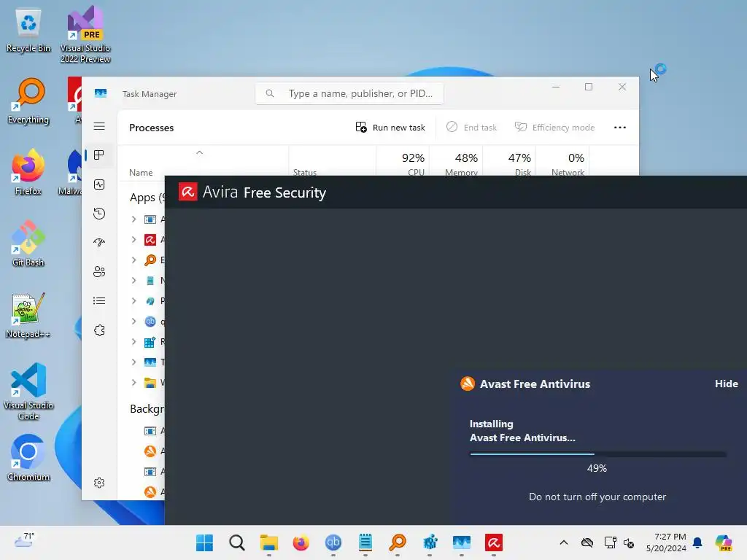The height and width of the screenshot is (560, 747).
Task: Open Task Manager settings gear
Action: pyautogui.click(x=99, y=483)
